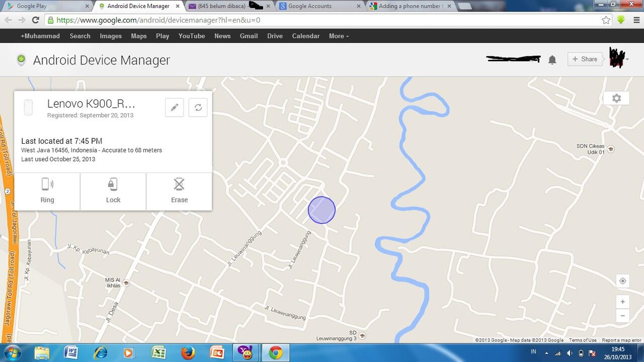Click the Android Device Manager logo
Screen dimensions: 644x362
21,60
